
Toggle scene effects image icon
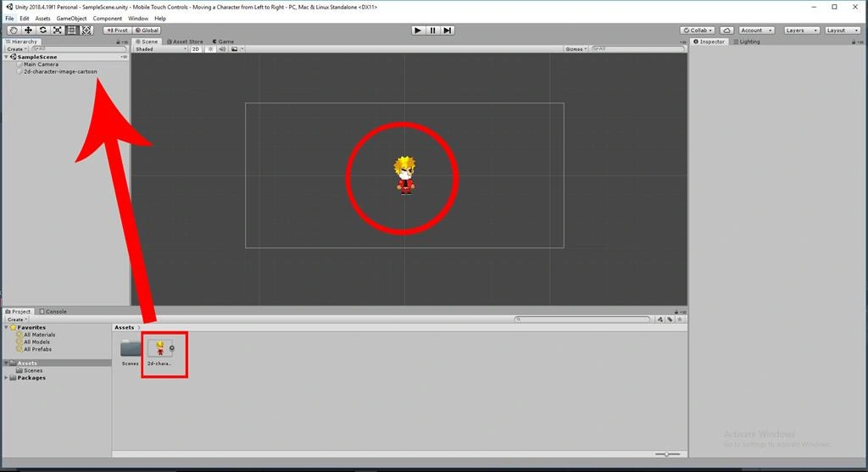234,49
